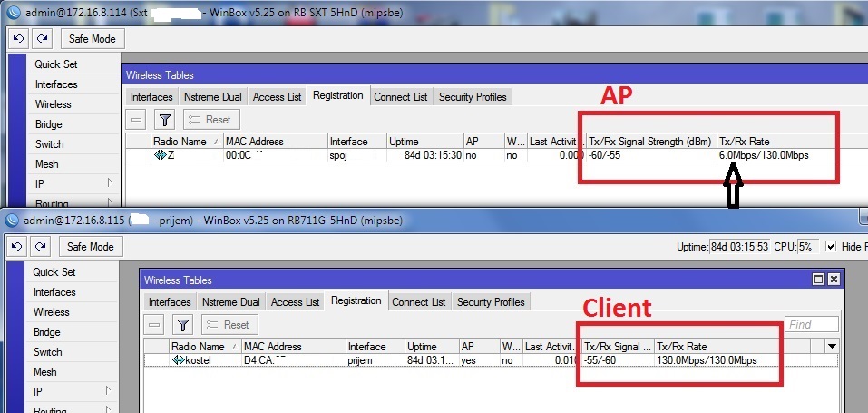This screenshot has height=413, width=868.
Task: Sort by Uptime column in top table
Action: tap(424, 142)
